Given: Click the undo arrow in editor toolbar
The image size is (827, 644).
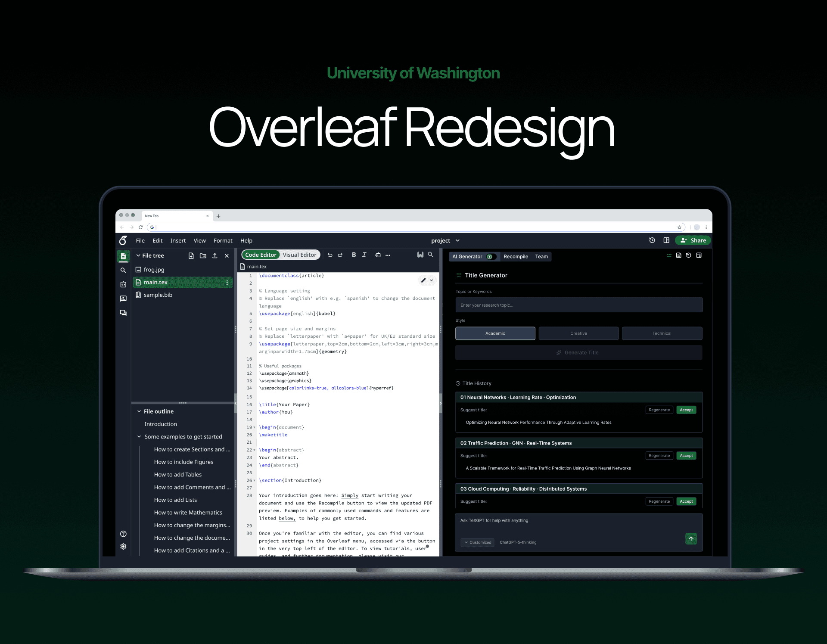Looking at the screenshot, I should 330,255.
